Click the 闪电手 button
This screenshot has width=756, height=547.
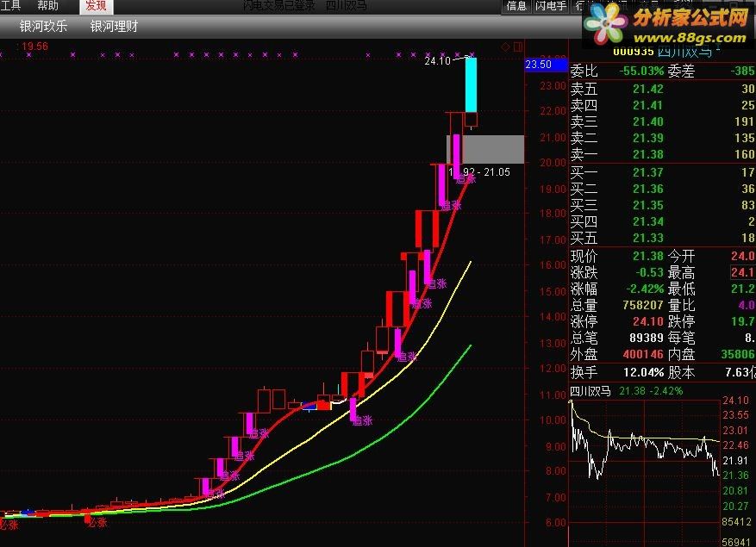coord(550,6)
